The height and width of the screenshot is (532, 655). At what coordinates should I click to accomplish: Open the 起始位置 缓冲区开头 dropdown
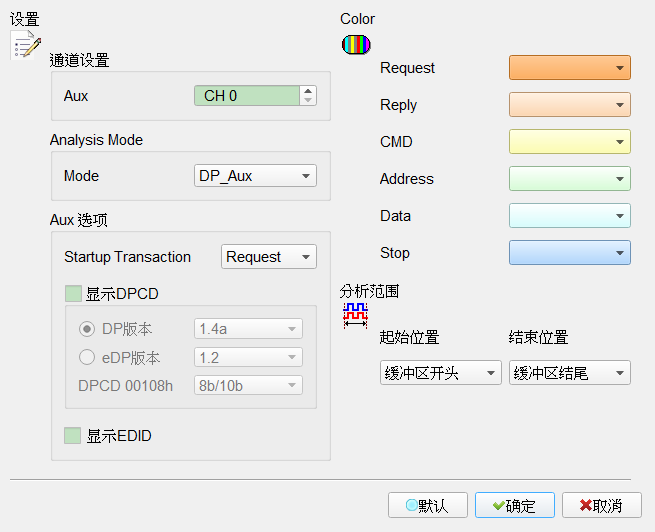coord(441,372)
